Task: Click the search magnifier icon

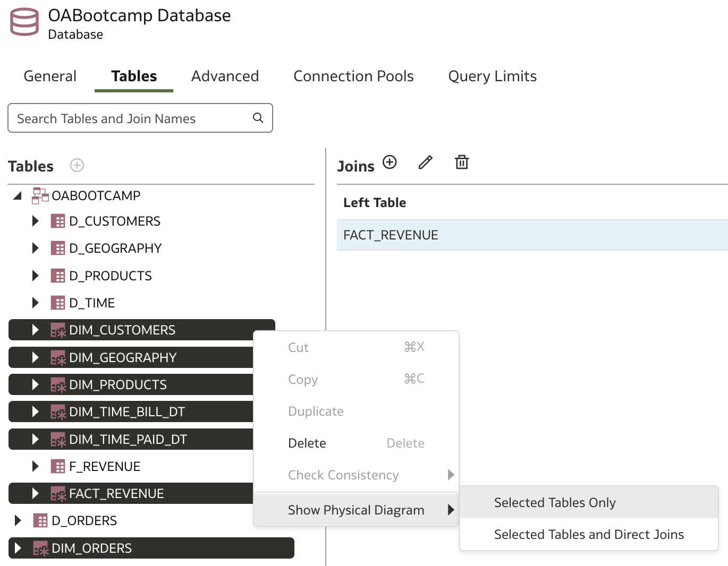Action: pos(258,118)
